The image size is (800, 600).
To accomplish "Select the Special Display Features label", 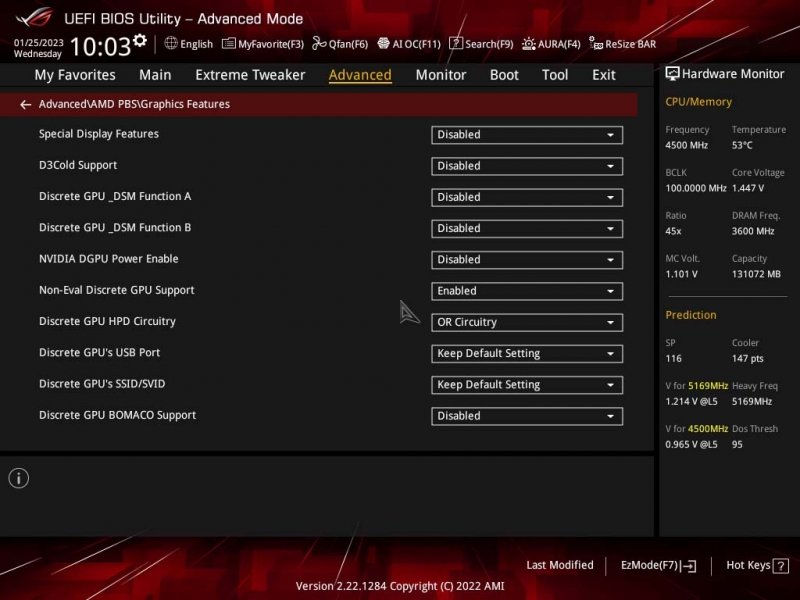I will [x=98, y=134].
